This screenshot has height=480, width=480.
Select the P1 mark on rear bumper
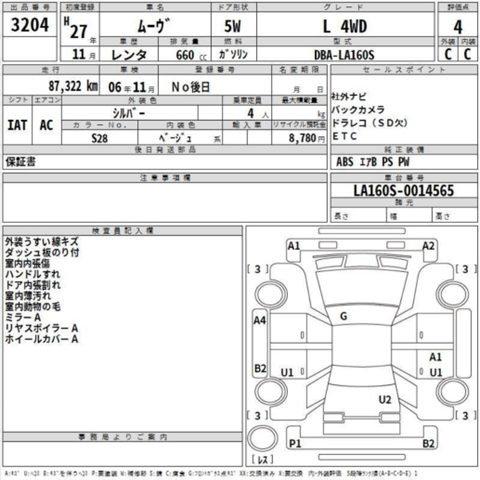pos(295,444)
